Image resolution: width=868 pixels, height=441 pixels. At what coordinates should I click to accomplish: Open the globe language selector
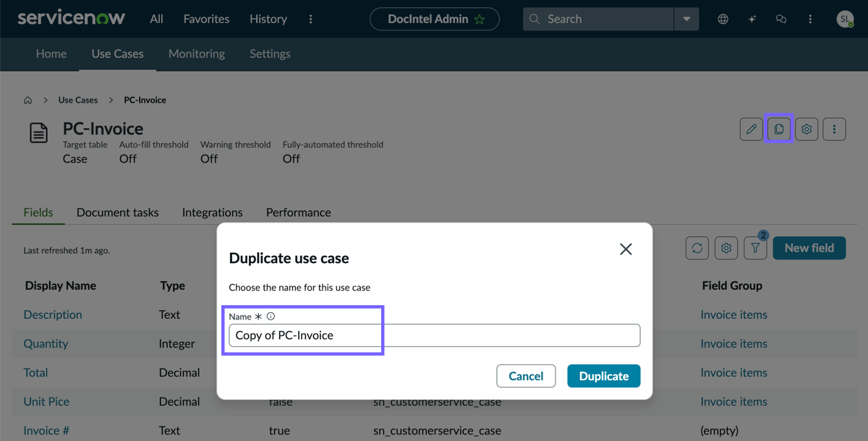pos(723,19)
